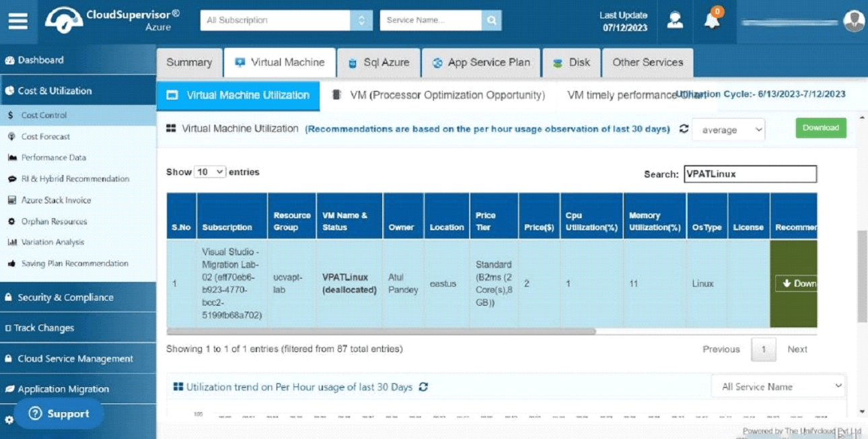Open Application Migration in the sidebar

pyautogui.click(x=78, y=389)
